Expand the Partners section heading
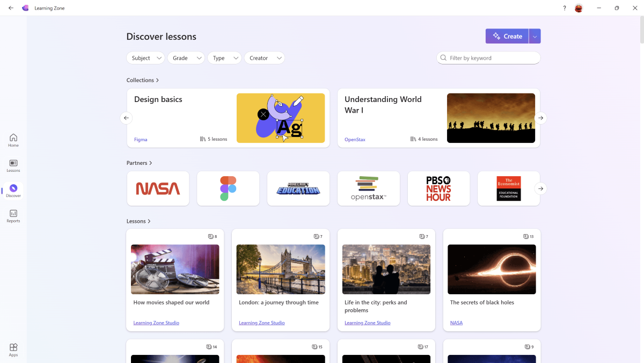This screenshot has width=644, height=363. click(x=140, y=163)
